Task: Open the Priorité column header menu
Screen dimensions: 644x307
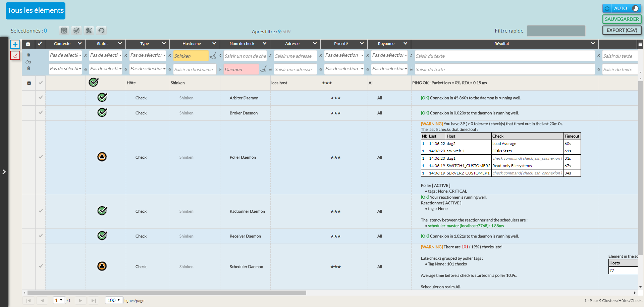Action: click(362, 44)
